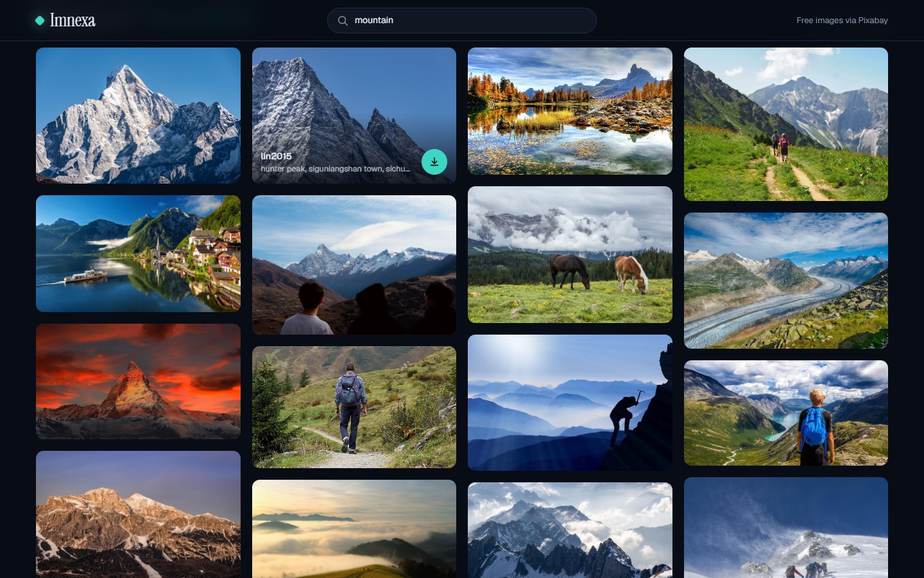This screenshot has width=924, height=578.
Task: Open the blue-backpack hiker overlooking fjord photo
Action: (x=786, y=413)
